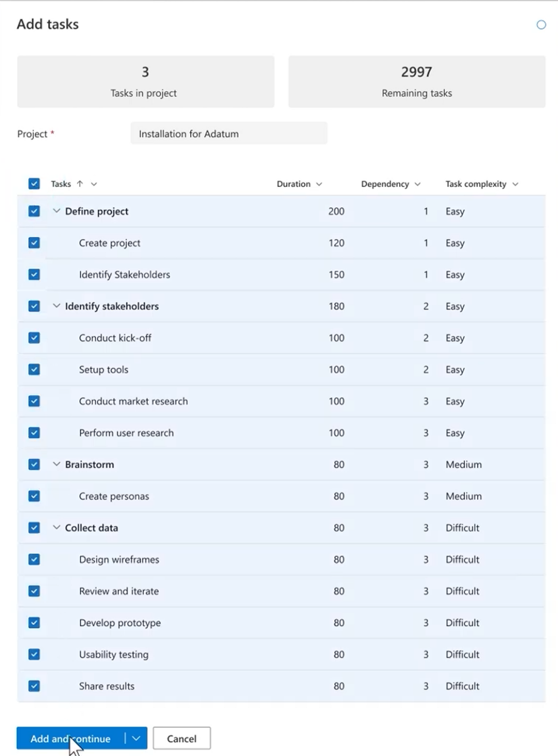Screen dimensions: 558x756
Task: Click the duration 150 for Identify Stakeholders
Action: [336, 275]
